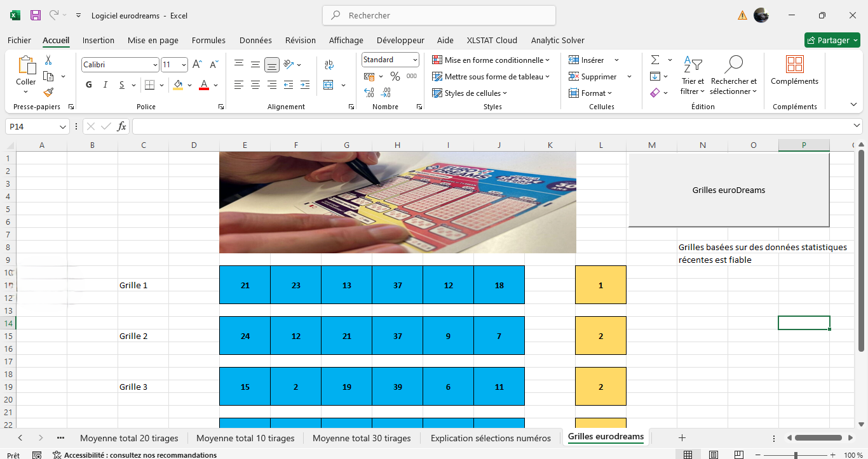This screenshot has height=459, width=868.
Task: Add a new sheet with plus button
Action: click(682, 437)
